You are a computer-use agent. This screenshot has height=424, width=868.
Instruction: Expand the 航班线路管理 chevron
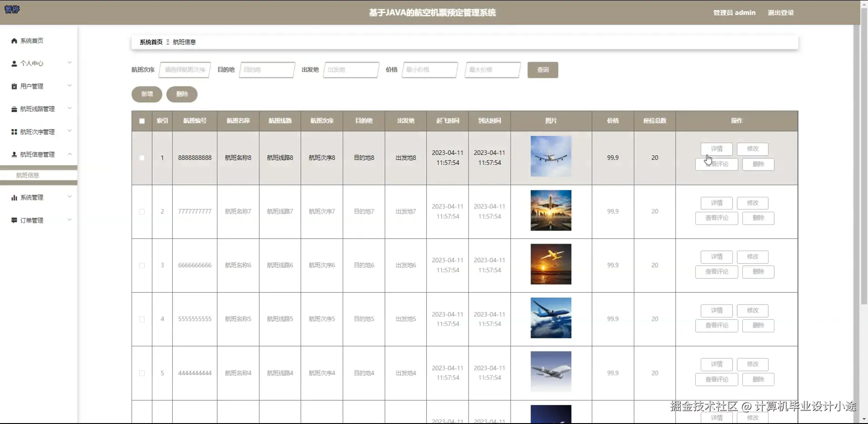[69, 108]
